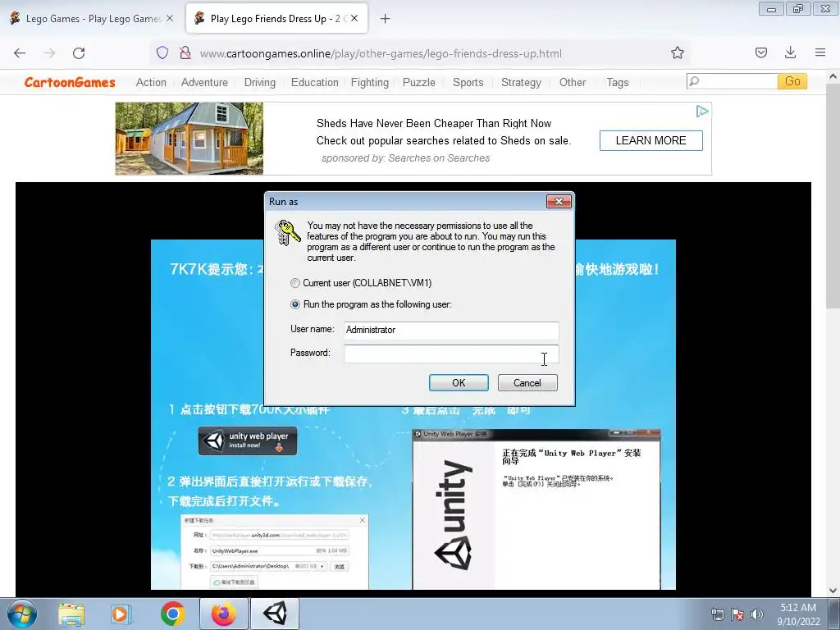Open the Sports games category
This screenshot has width=840, height=630.
468,83
